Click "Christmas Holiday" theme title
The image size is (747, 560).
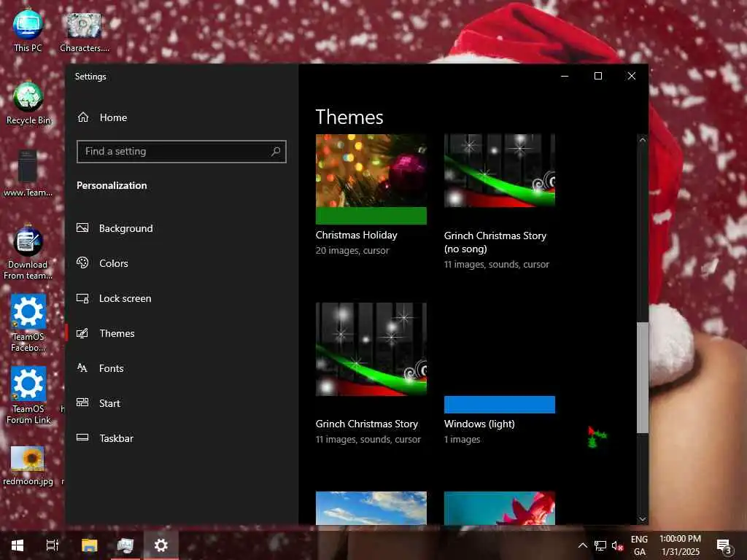(356, 235)
